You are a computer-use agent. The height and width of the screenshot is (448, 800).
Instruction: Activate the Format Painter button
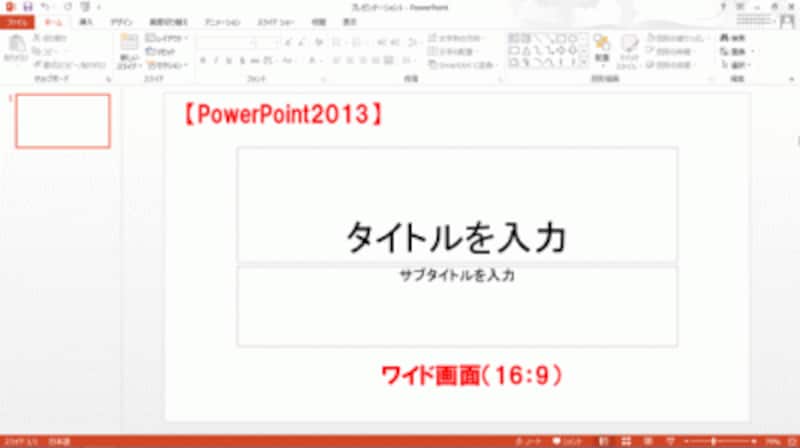(x=70, y=65)
